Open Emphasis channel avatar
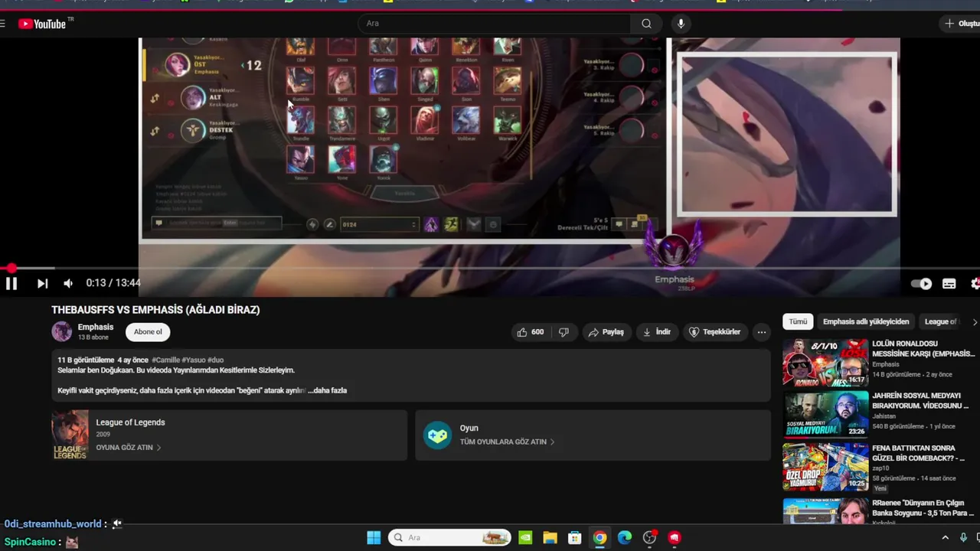 61,331
